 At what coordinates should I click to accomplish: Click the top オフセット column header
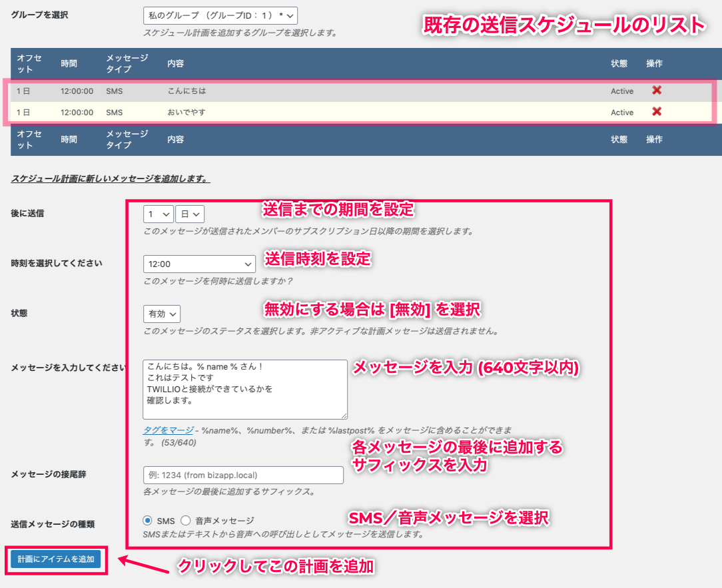coord(29,63)
